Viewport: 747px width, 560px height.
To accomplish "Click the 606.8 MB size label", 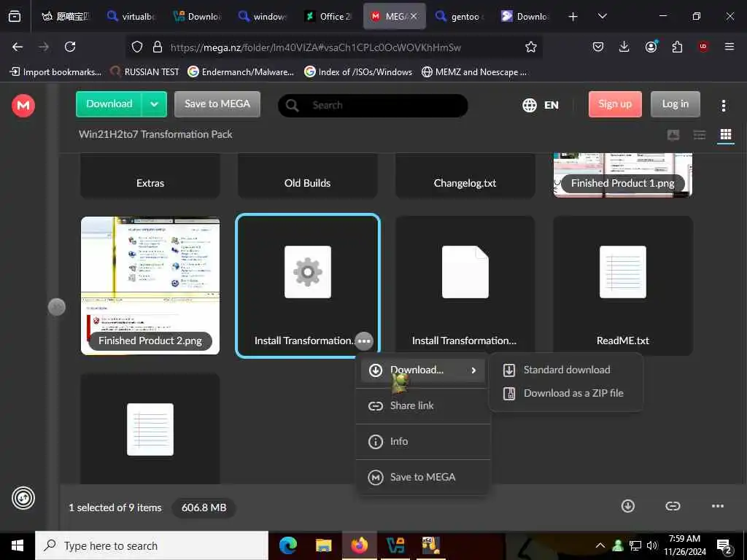I will click(x=204, y=507).
